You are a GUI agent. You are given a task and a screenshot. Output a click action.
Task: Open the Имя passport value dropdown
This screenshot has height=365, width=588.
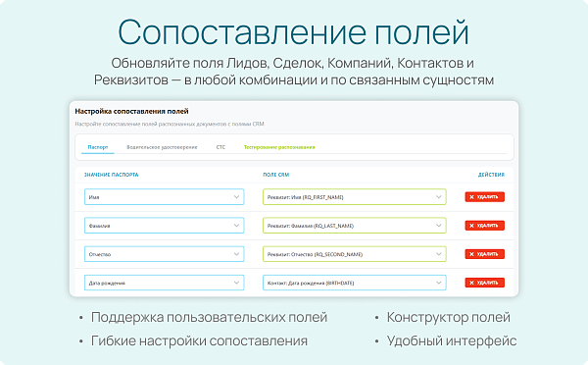click(165, 197)
